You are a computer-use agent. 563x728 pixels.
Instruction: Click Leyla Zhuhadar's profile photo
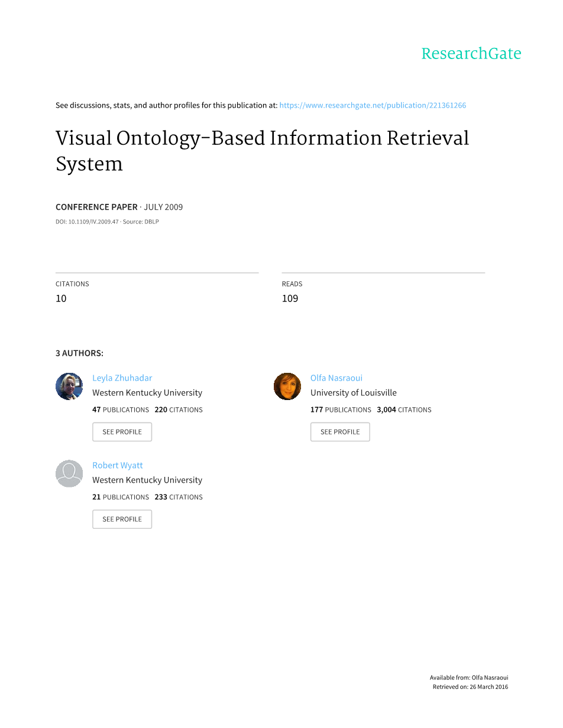pyautogui.click(x=69, y=386)
